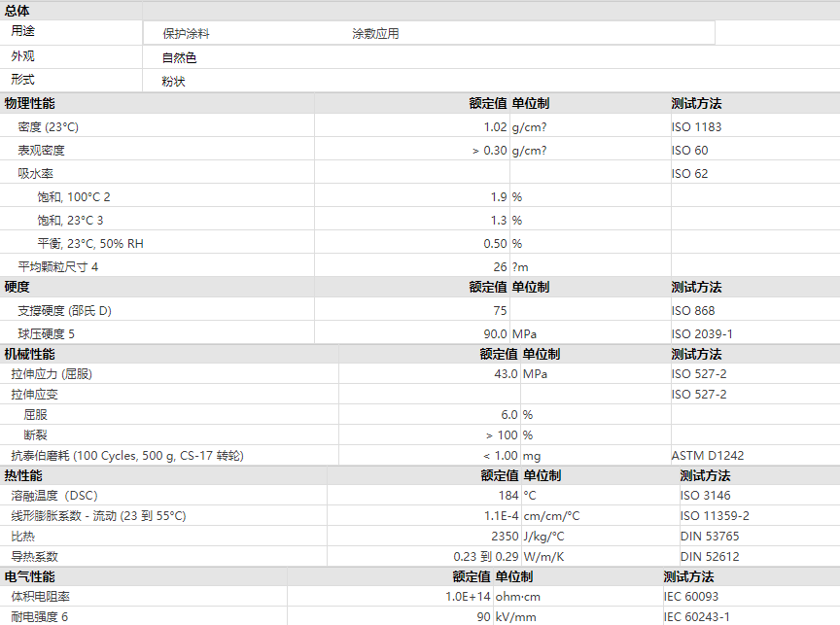Screen dimensions: 840x625
Task: Click the 总体 section header
Action: pos(17,10)
